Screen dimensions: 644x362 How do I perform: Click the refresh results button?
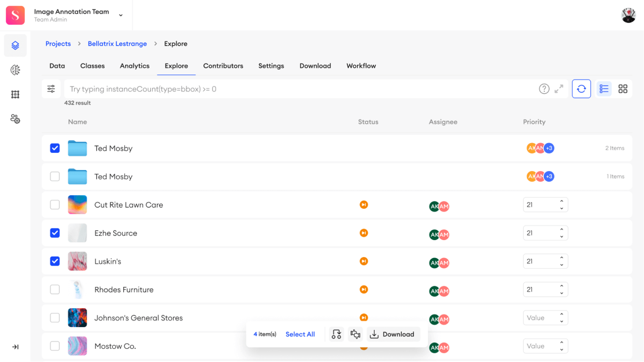581,89
